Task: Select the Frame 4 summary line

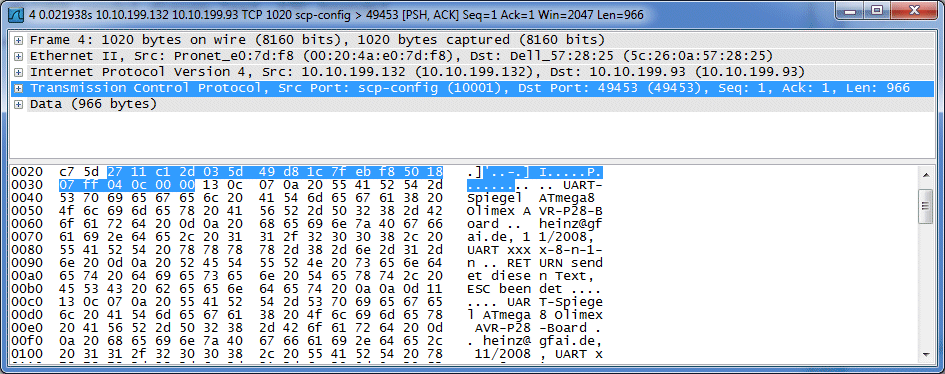Action: point(473,40)
